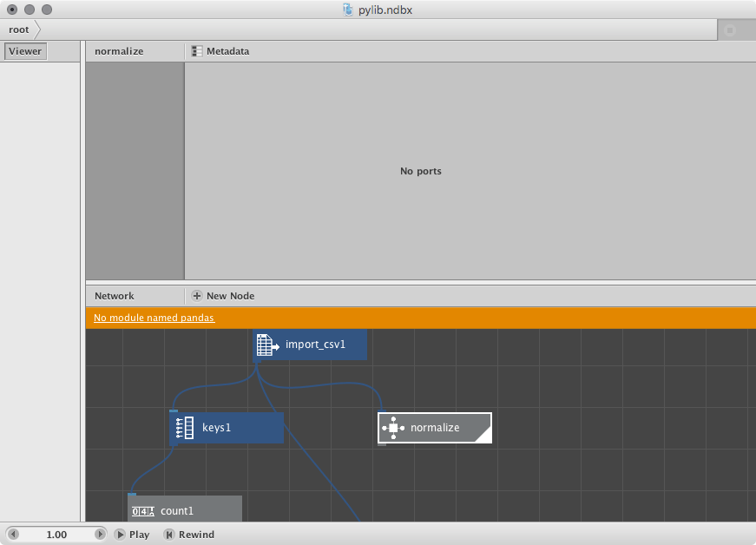The width and height of the screenshot is (756, 545).
Task: Select the normalize node label in network
Action: [435, 428]
